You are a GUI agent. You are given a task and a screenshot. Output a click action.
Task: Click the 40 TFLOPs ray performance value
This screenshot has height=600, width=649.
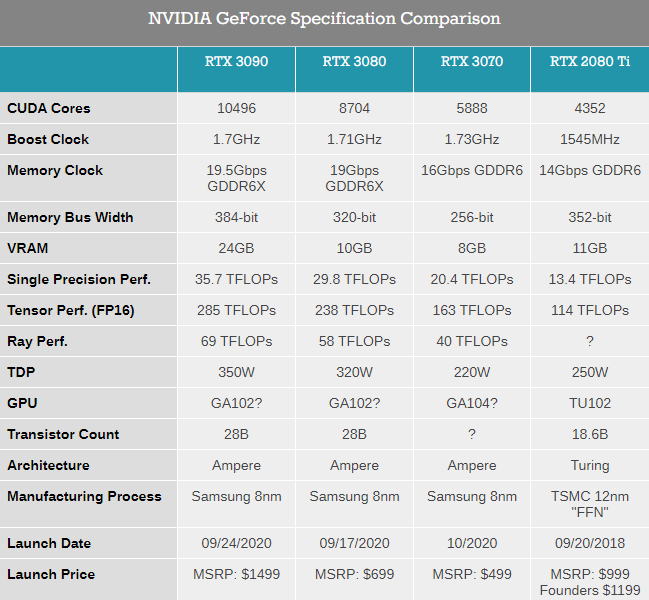pos(472,341)
